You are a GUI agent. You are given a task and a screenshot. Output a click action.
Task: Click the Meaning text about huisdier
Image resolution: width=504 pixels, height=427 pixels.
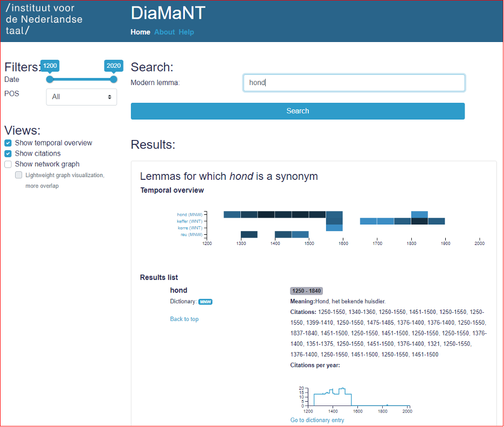[x=338, y=301]
